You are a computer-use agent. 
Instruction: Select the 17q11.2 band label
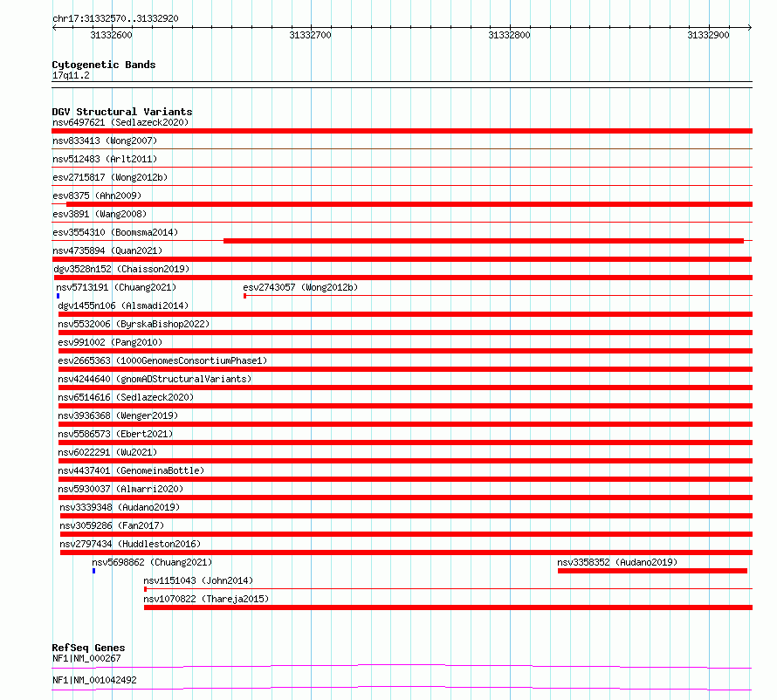pyautogui.click(x=71, y=75)
